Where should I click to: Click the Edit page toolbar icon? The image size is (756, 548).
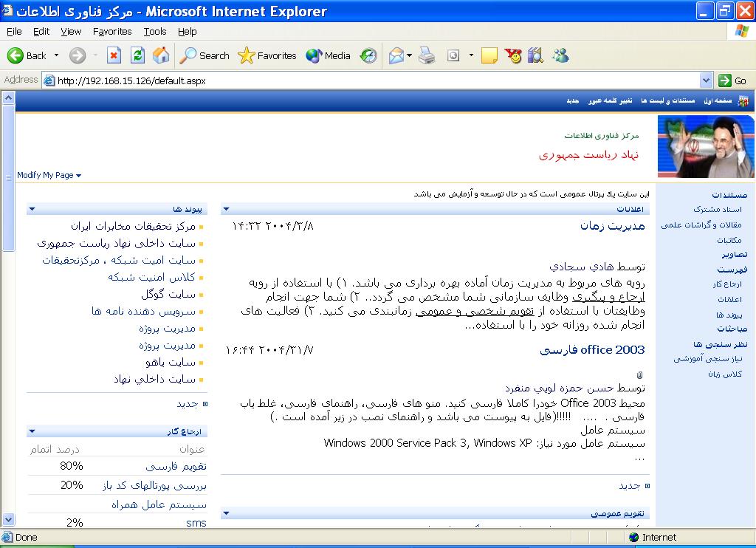[x=453, y=55]
